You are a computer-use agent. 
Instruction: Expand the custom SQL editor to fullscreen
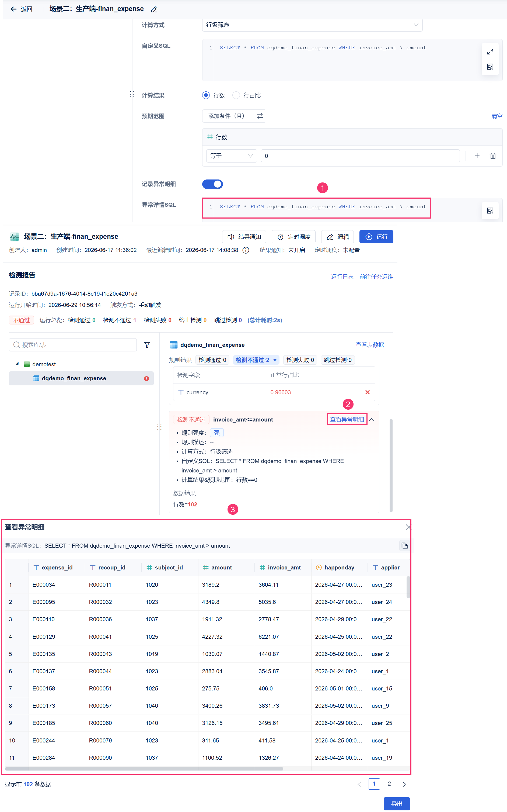[490, 52]
